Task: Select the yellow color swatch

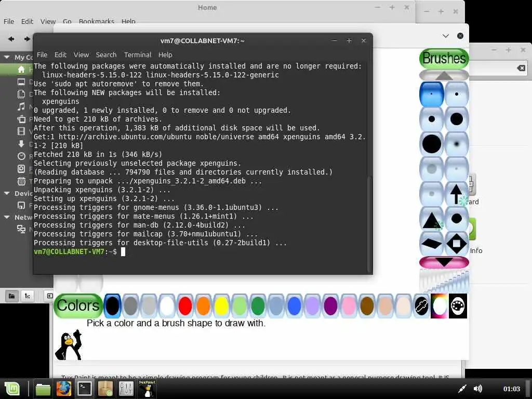Action: click(221, 306)
